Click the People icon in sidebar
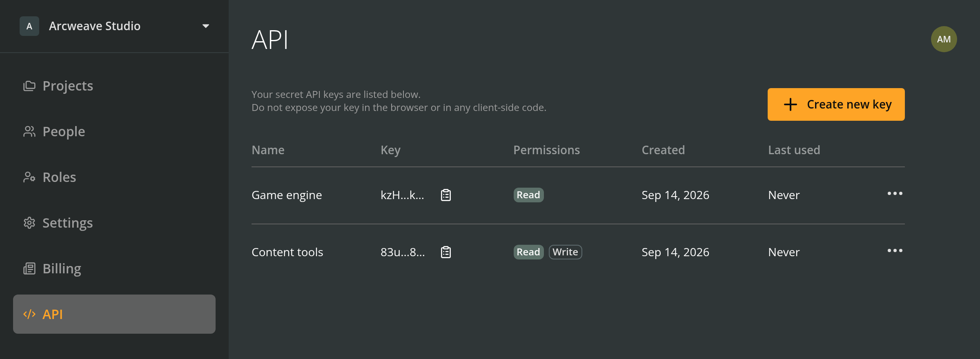The height and width of the screenshot is (359, 980). pos(29,132)
